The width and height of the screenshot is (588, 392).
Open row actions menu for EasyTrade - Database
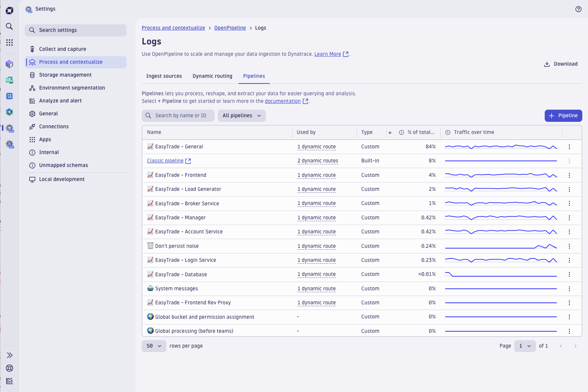point(569,274)
